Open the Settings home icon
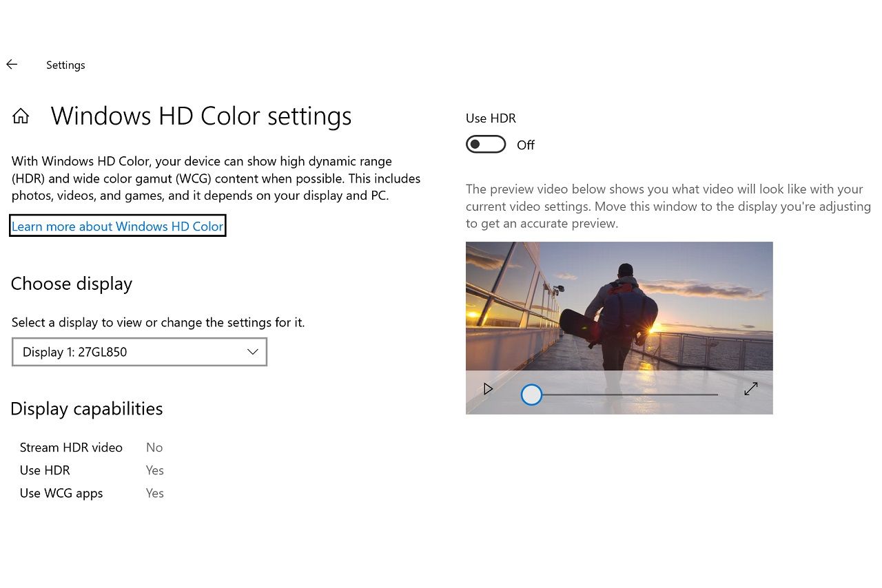This screenshot has height=588, width=882. coord(21,116)
